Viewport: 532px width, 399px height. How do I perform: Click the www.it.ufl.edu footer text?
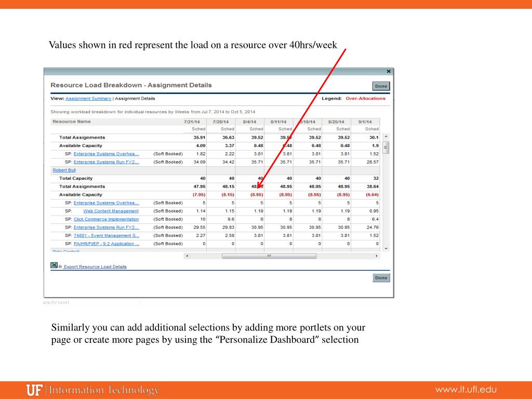pos(466,390)
